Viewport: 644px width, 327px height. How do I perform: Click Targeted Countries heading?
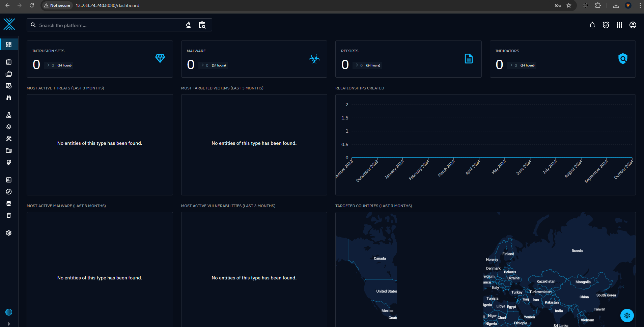pyautogui.click(x=373, y=206)
